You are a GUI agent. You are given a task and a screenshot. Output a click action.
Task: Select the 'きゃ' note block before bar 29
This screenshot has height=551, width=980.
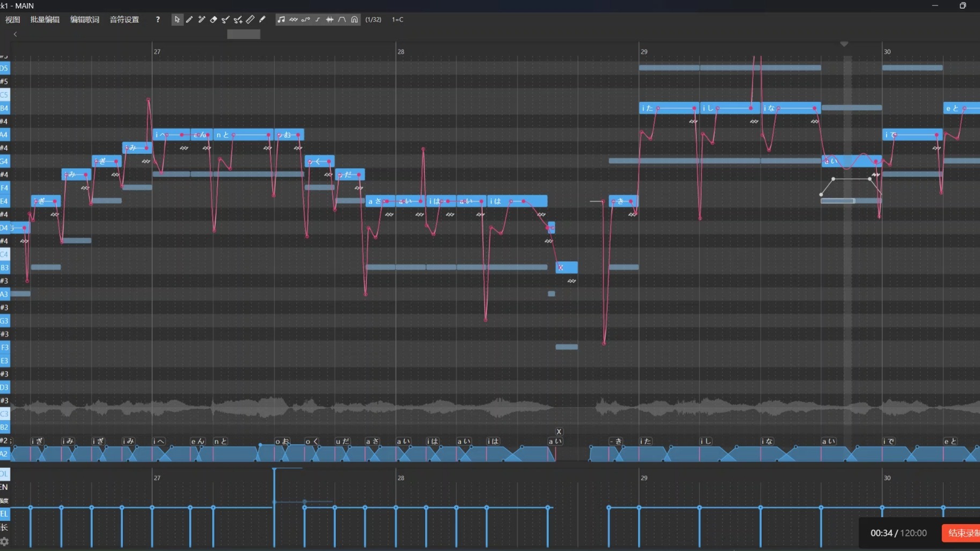pos(623,201)
